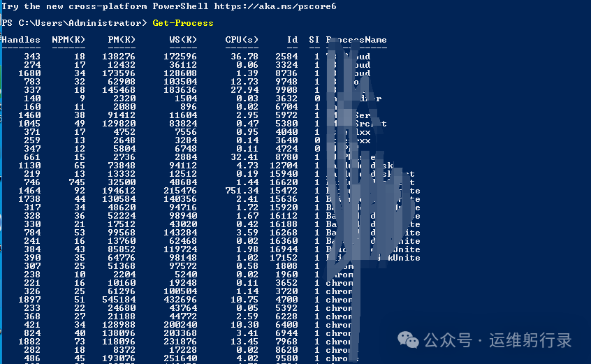Click the CPU value 751.34
Image resolution: width=591 pixels, height=364 pixels.
point(241,191)
